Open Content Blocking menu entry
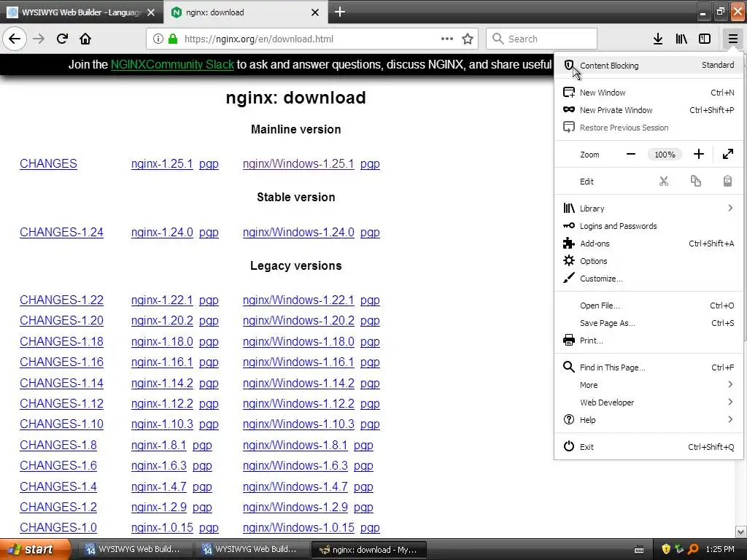Screen dimensions: 747x560 point(649,65)
